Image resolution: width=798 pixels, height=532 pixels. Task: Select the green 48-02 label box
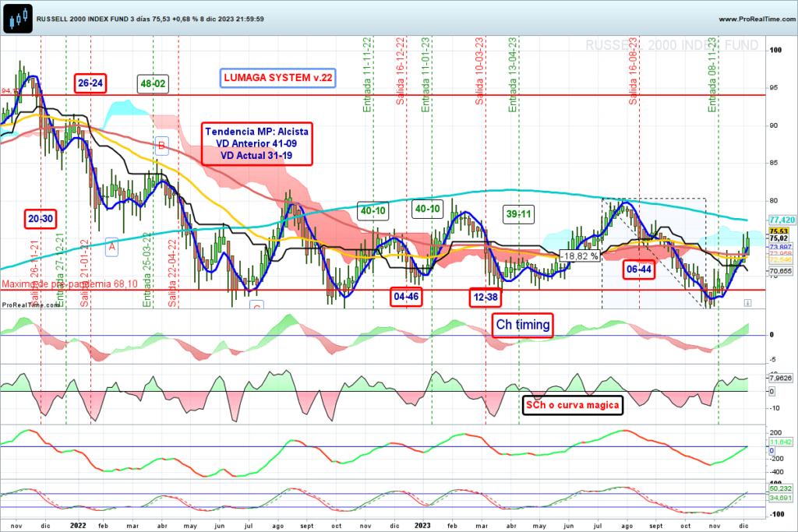pos(153,84)
